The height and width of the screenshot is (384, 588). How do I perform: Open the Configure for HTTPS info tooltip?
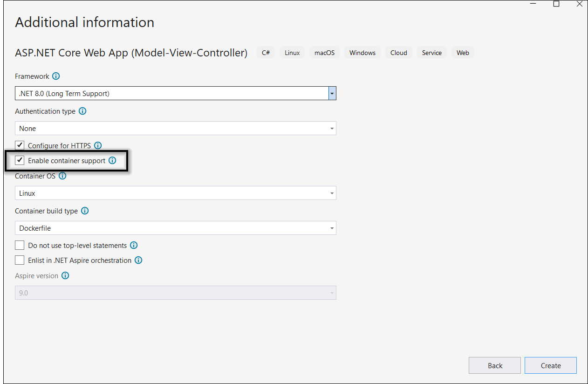tap(98, 145)
